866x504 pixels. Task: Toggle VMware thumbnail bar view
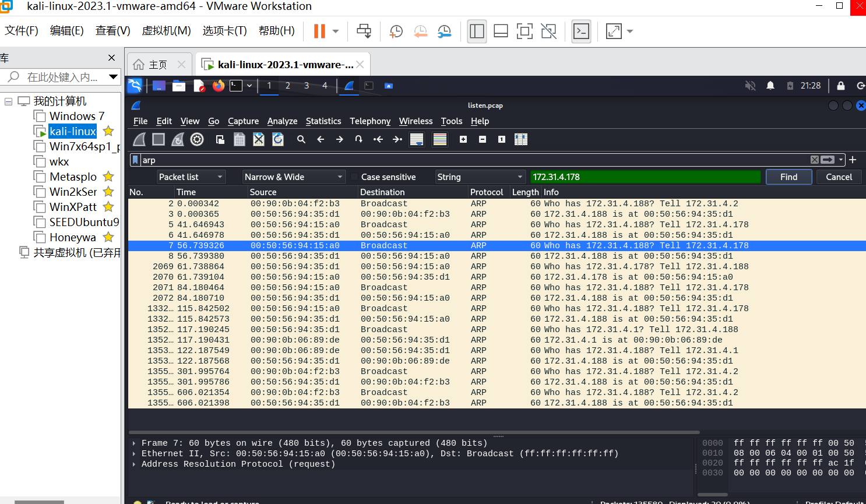501,31
